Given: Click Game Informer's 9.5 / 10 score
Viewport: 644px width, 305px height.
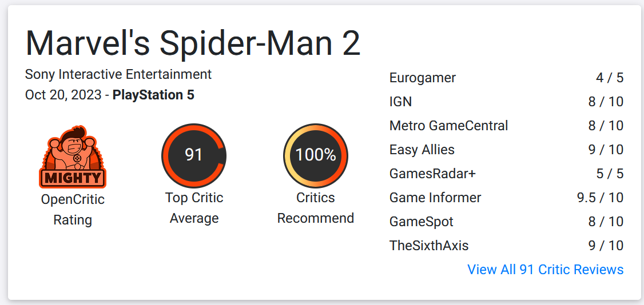Looking at the screenshot, I should click(x=600, y=198).
